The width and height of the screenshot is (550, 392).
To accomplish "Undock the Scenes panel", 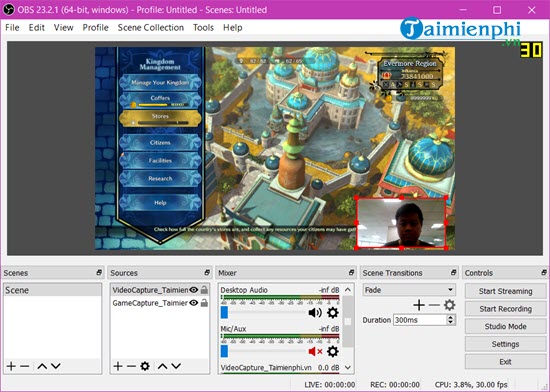I will [x=99, y=272].
